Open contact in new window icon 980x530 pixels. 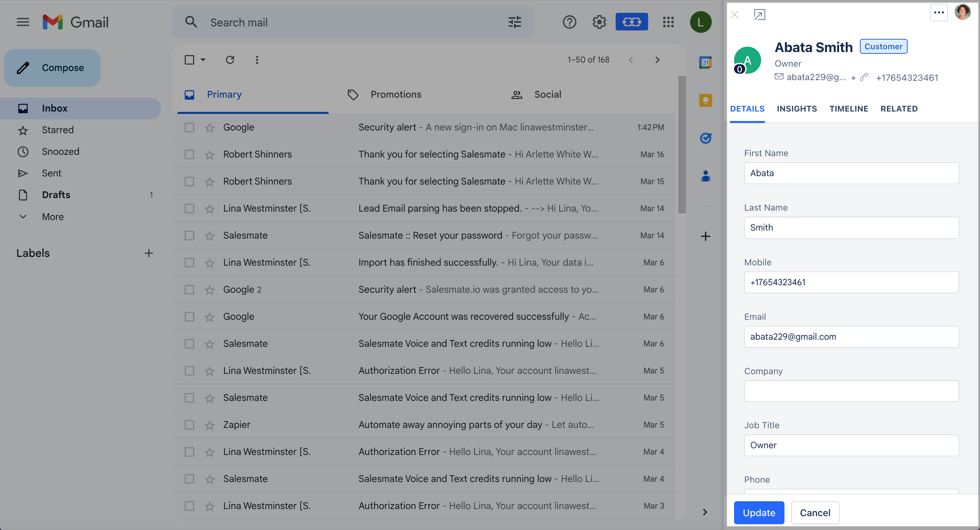759,15
